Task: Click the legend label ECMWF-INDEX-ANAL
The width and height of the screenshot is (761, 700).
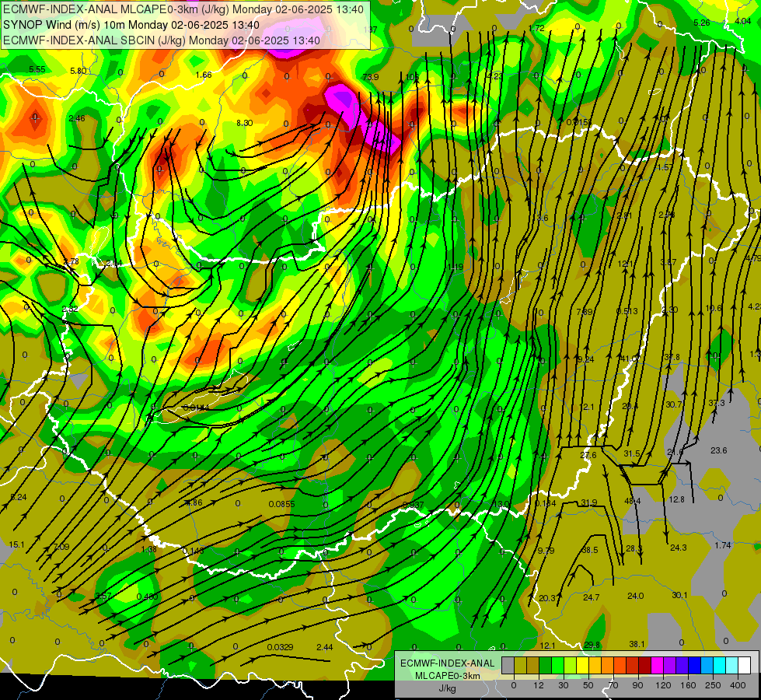Action: coord(447,663)
